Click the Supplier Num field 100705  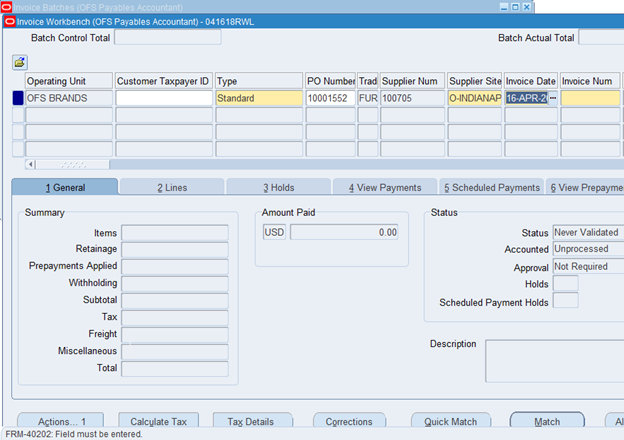(x=412, y=98)
